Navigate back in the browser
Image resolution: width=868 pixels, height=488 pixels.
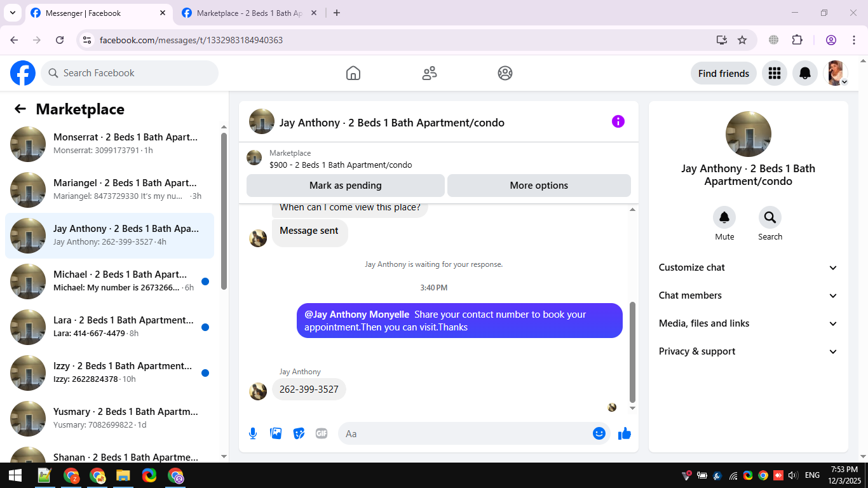pyautogui.click(x=14, y=40)
